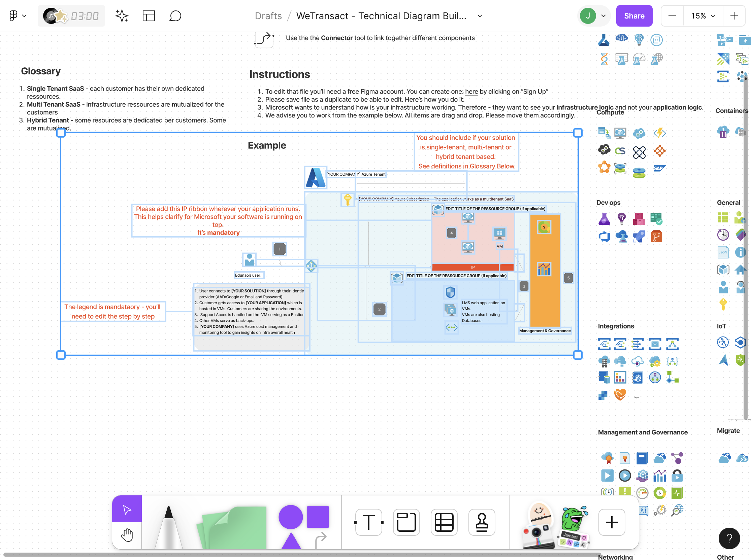Open the comments speech bubble tool
The width and height of the screenshot is (751, 560).
tap(175, 16)
